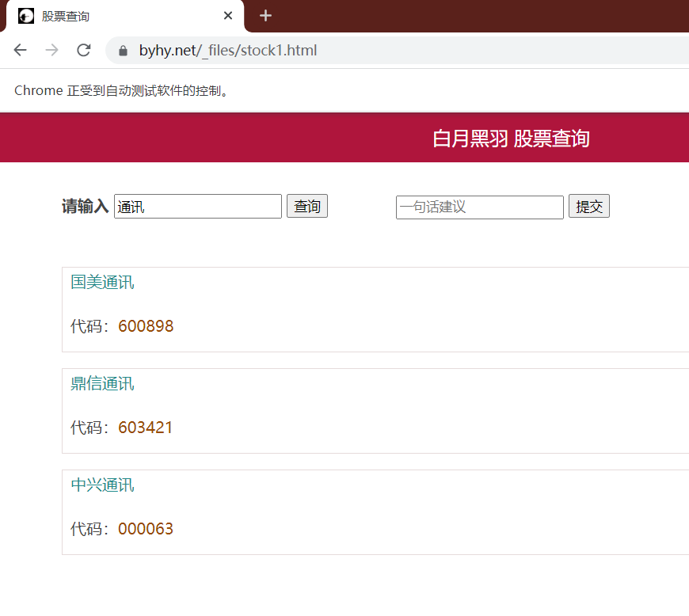Click the stock code 600898 text
Image resolution: width=689 pixels, height=616 pixels.
tap(146, 325)
